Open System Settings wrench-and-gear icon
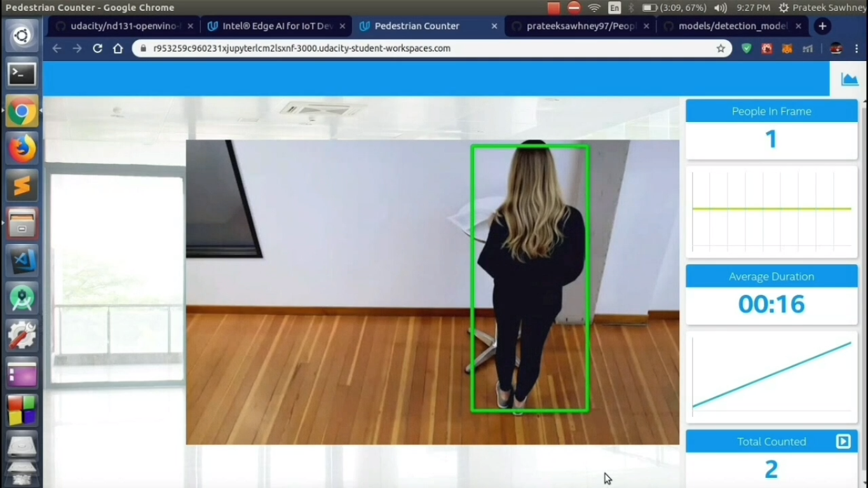The image size is (868, 488). (x=22, y=335)
